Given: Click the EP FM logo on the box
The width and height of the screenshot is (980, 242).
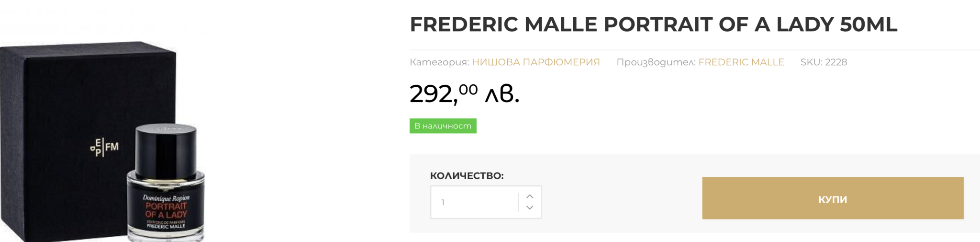Looking at the screenshot, I should tap(104, 147).
